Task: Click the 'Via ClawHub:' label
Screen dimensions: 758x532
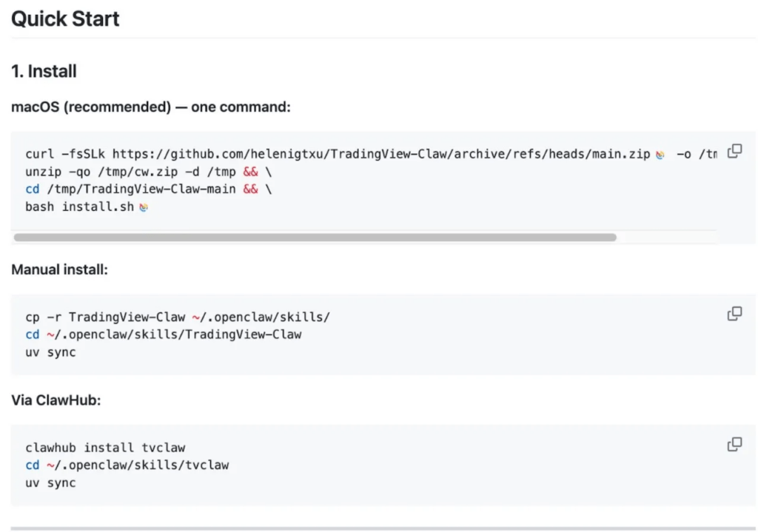Action: [x=56, y=400]
